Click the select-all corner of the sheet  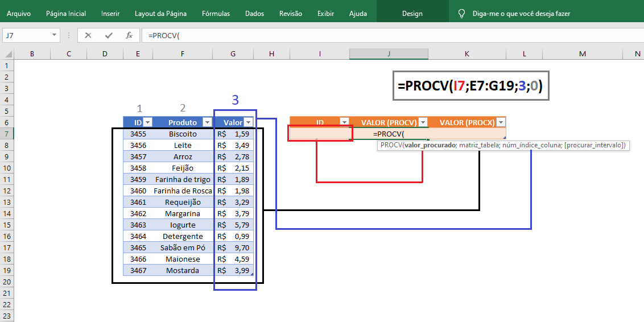pos(7,54)
